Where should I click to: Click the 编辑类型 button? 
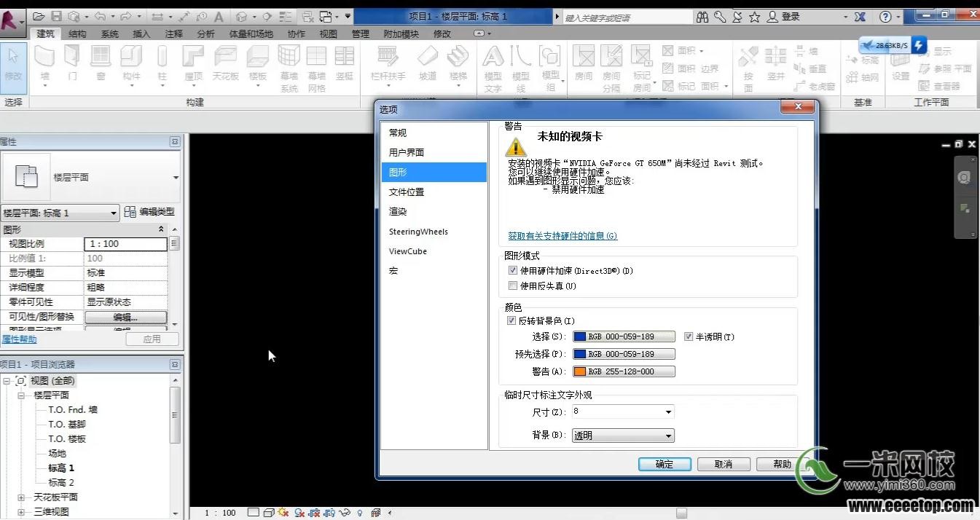click(x=150, y=212)
